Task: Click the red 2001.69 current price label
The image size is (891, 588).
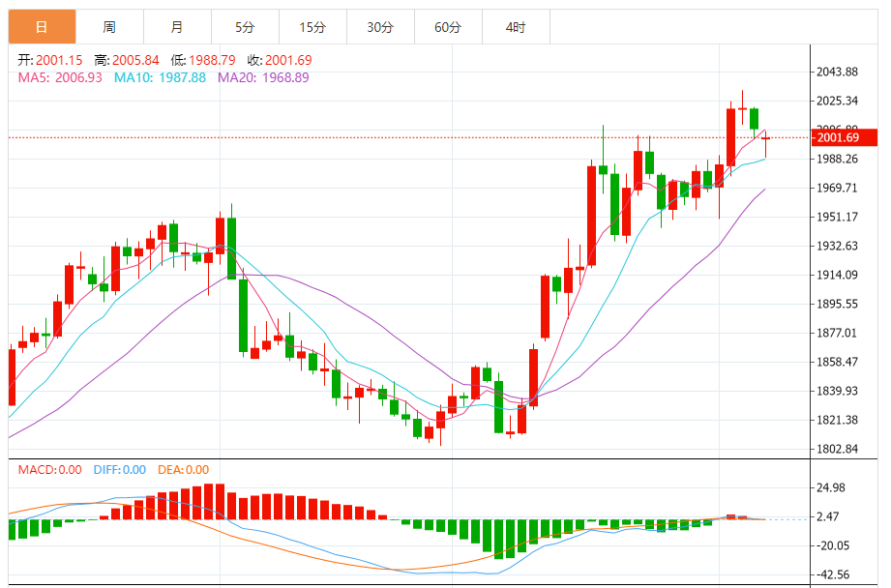Action: click(844, 137)
